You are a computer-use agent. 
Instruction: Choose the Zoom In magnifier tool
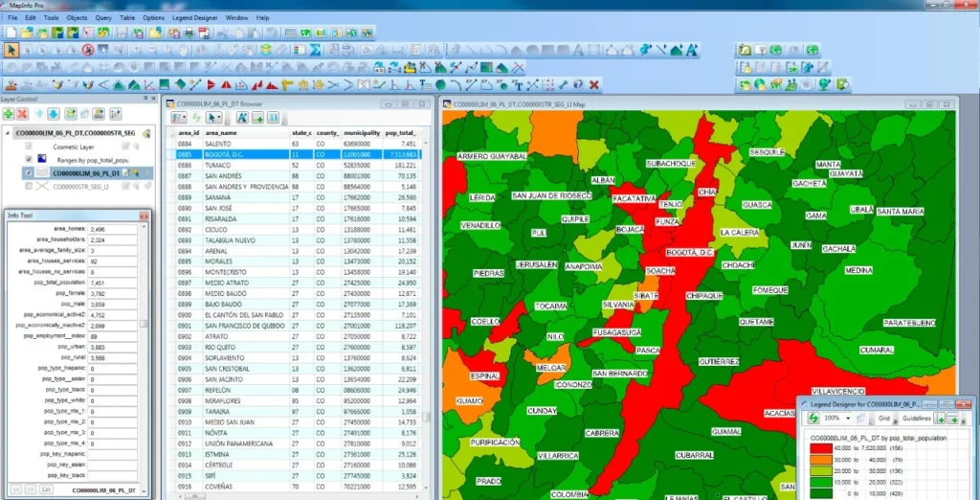137,49
